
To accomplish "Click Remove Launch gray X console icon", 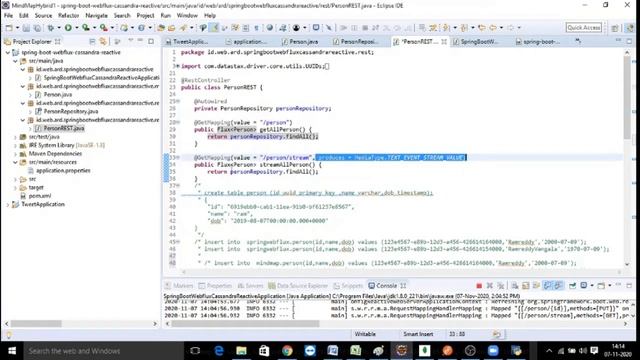I will click(490, 286).
